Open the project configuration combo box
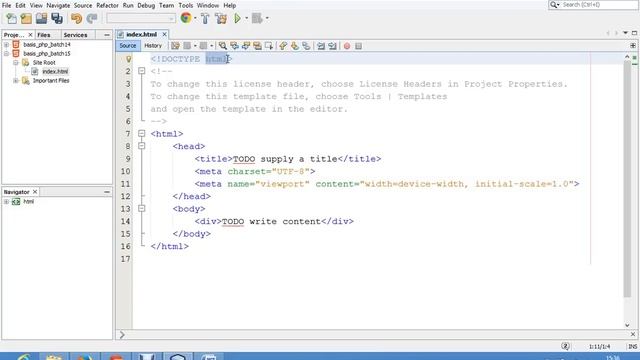The image size is (640, 360). click(141, 18)
